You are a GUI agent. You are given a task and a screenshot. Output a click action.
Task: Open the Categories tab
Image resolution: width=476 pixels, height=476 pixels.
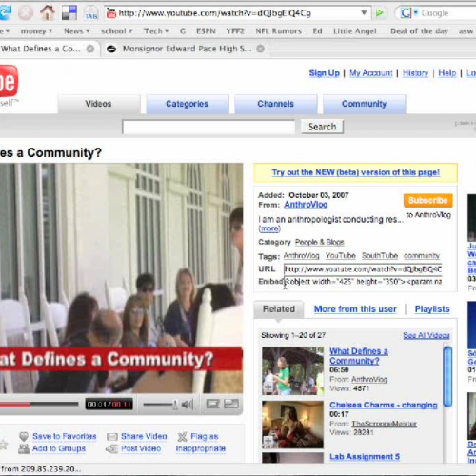(188, 104)
